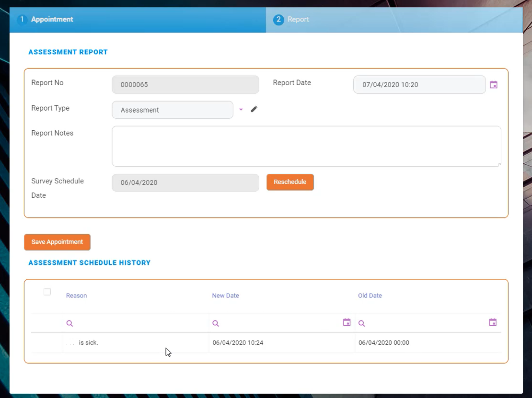Sort by the Reason column header
The image size is (532, 398).
77,296
